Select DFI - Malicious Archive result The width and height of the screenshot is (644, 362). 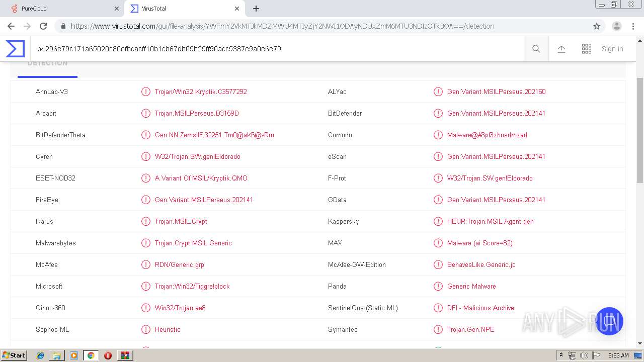tap(480, 308)
